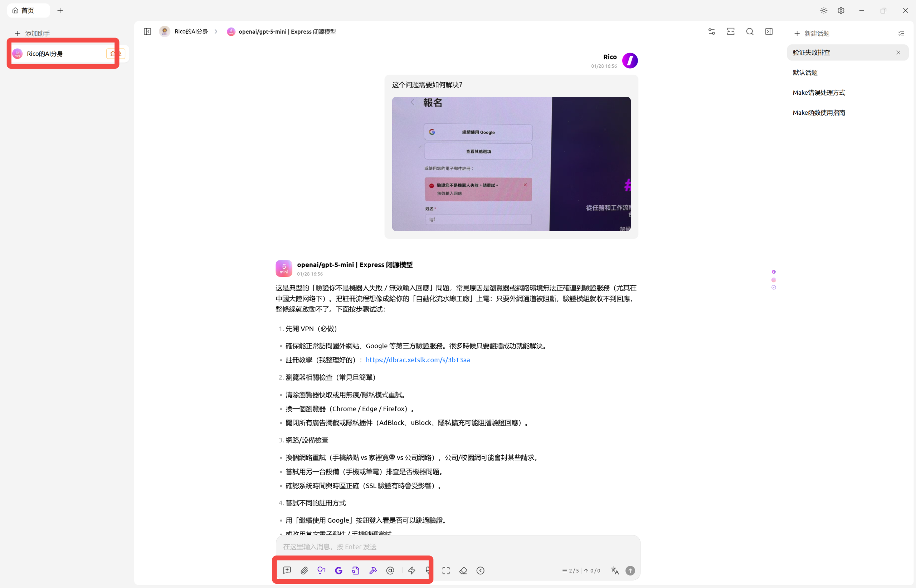Click the message input field
Screen dimensions: 916x588
click(458, 547)
